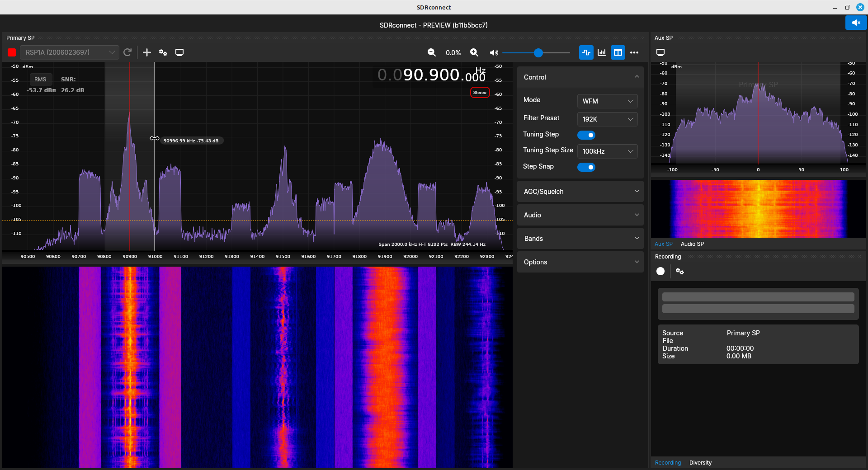Toggle the spectrum waveform view button
The image size is (868, 470).
pos(586,52)
